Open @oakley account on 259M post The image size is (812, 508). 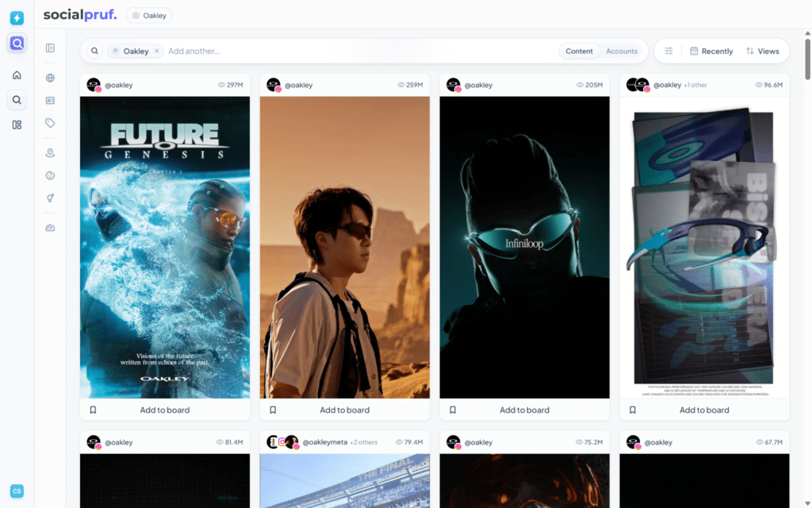pos(298,85)
